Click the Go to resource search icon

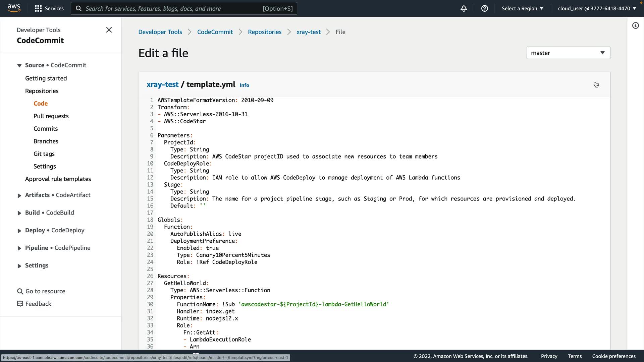[x=20, y=291]
